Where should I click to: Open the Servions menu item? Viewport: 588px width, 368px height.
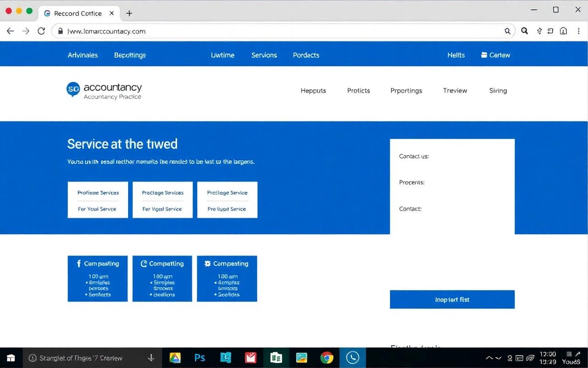point(264,55)
